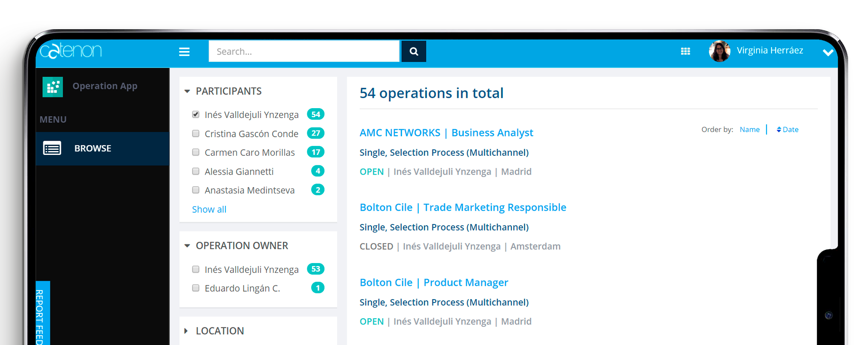Click the Operation App label
This screenshot has width=868, height=345.
105,86
